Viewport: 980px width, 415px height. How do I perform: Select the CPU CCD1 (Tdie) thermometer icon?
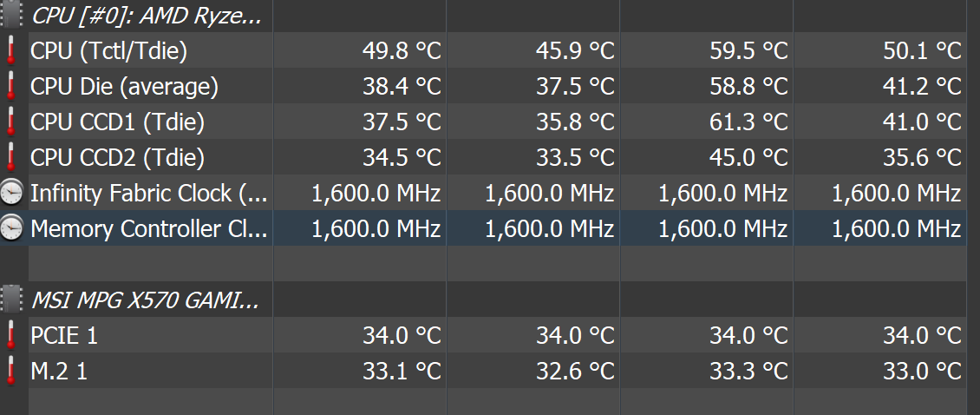[x=10, y=122]
